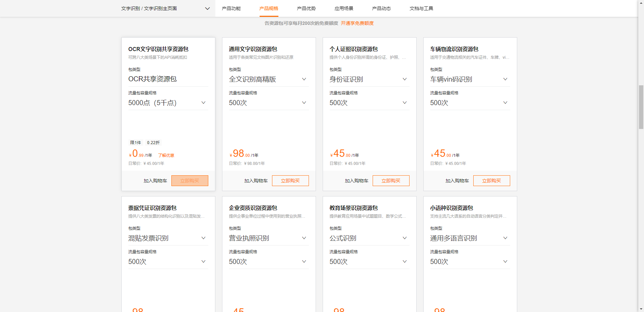Click the page vertical scrollbar thumb

coord(641,107)
